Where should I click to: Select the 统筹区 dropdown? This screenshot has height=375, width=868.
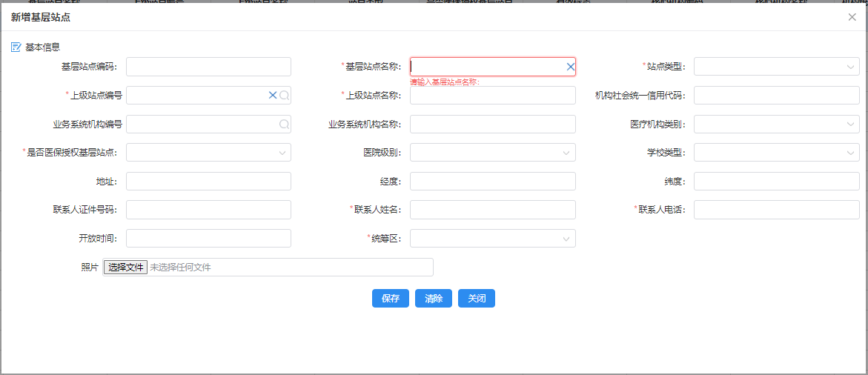492,239
